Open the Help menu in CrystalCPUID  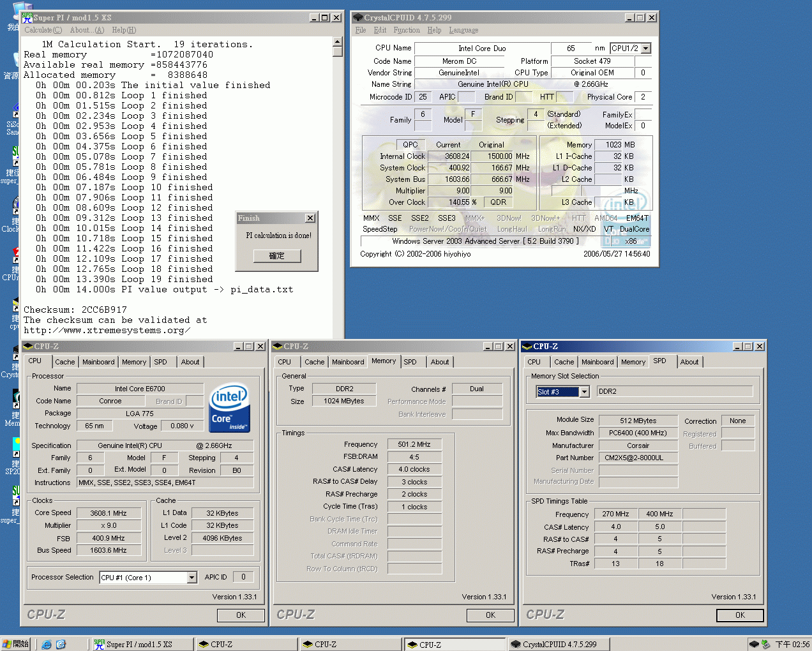click(x=434, y=30)
